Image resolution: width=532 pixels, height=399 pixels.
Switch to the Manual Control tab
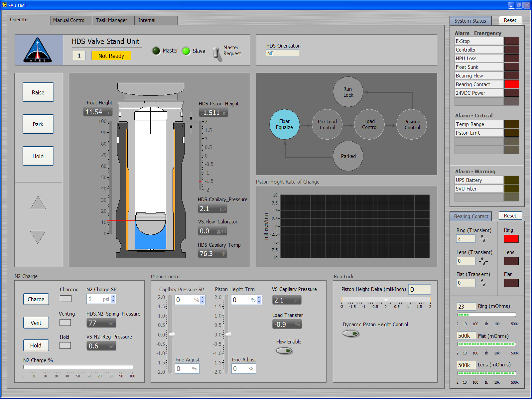[x=69, y=20]
